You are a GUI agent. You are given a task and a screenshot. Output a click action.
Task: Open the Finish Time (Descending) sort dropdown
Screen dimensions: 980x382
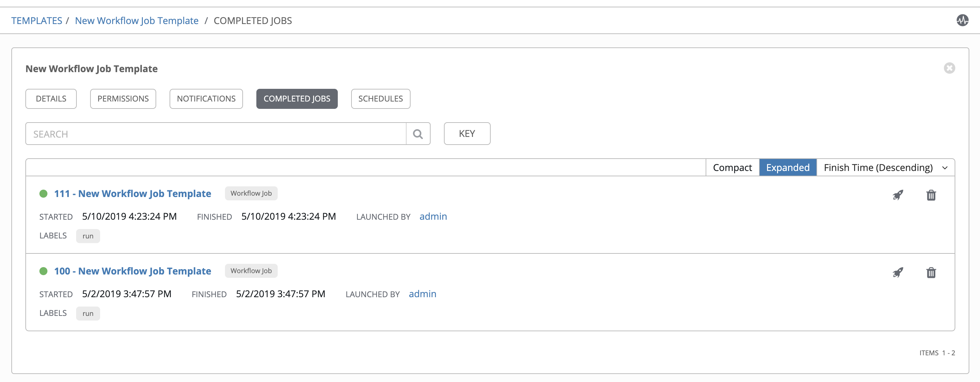point(885,168)
